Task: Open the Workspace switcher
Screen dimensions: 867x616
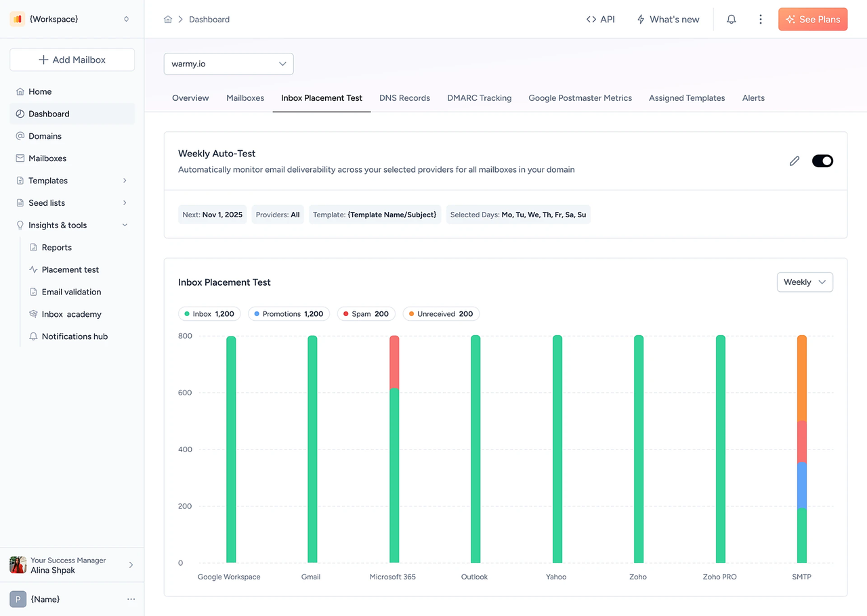Action: pyautogui.click(x=126, y=19)
